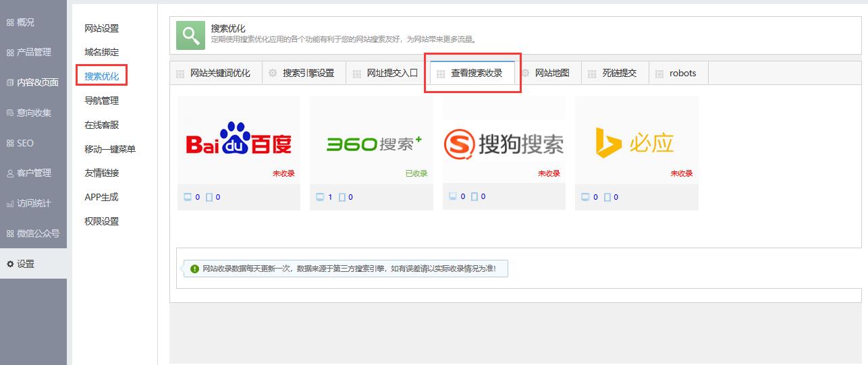868x365 pixels.
Task: Click the green info icon in notice
Action: coord(194,269)
